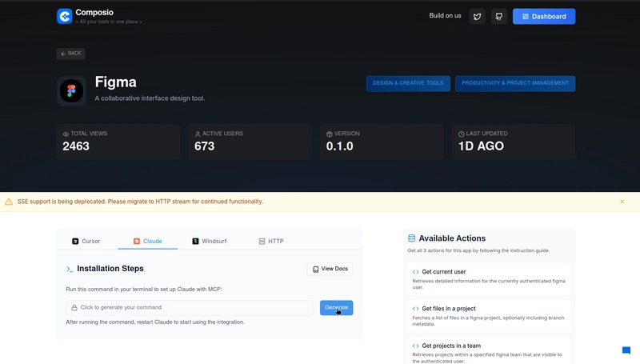The image size is (640, 364).
Task: Go back with the BACK button
Action: click(x=70, y=54)
